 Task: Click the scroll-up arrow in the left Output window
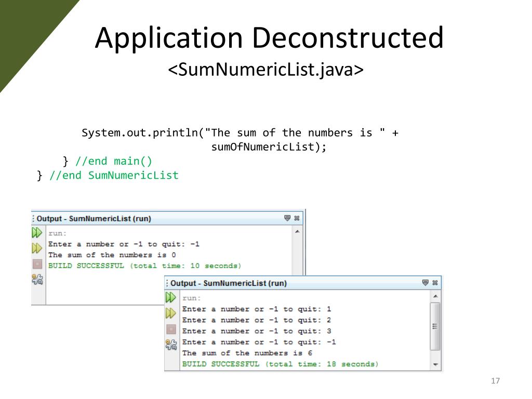click(x=297, y=231)
